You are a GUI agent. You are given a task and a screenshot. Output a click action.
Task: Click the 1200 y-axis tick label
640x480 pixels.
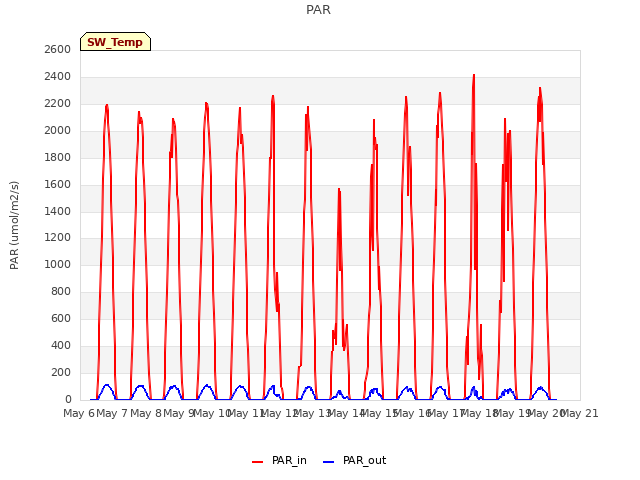pos(58,237)
